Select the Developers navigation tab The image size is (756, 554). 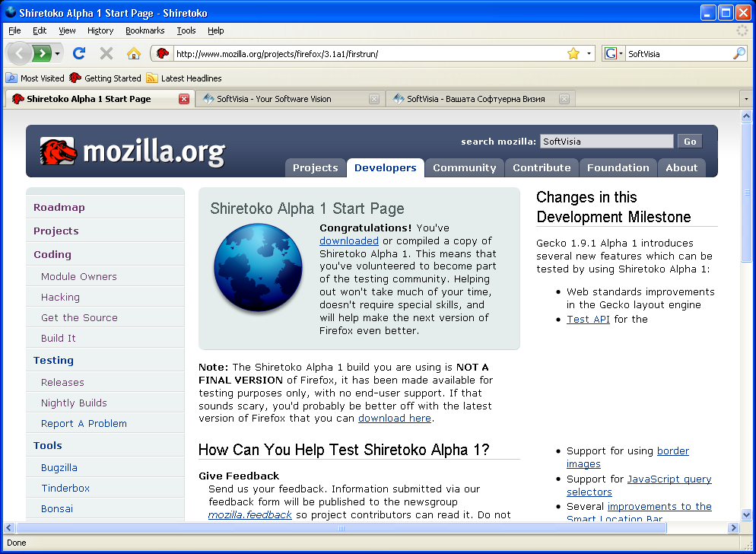[386, 168]
